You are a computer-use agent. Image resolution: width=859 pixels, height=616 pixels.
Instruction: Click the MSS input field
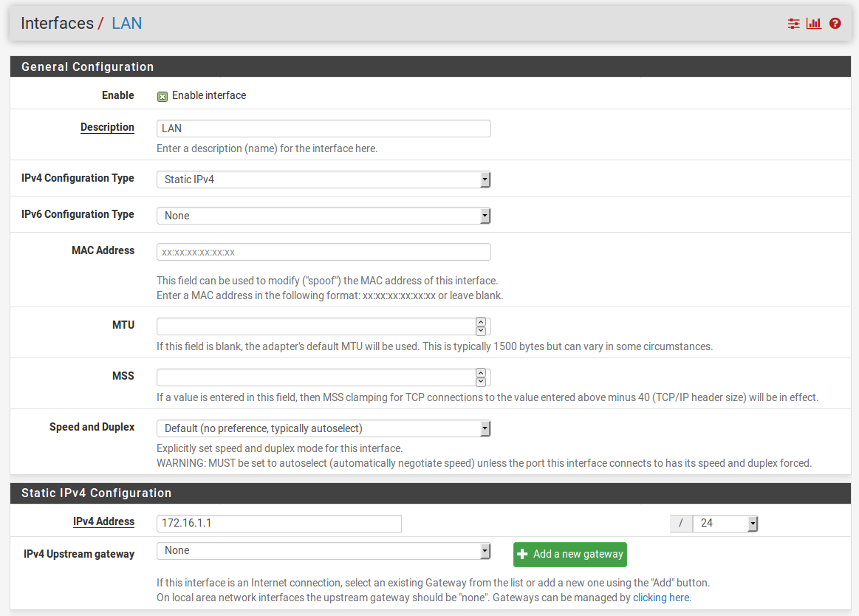click(315, 377)
